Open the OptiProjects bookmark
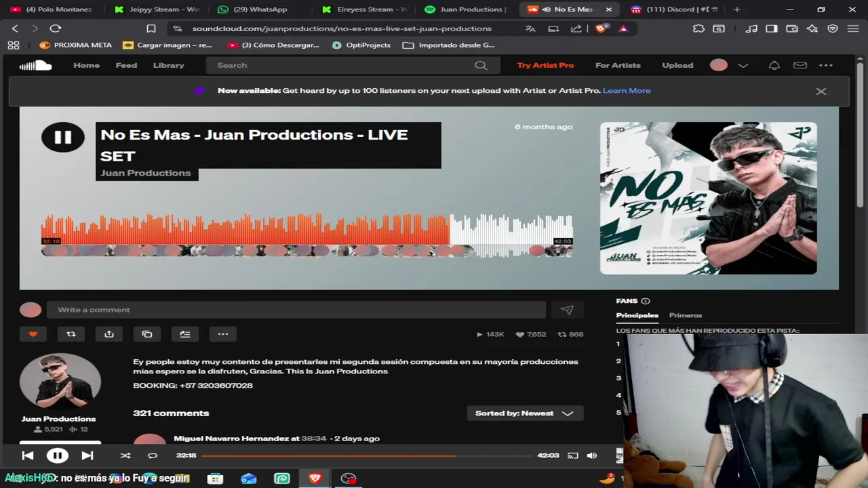868x488 pixels. [361, 45]
